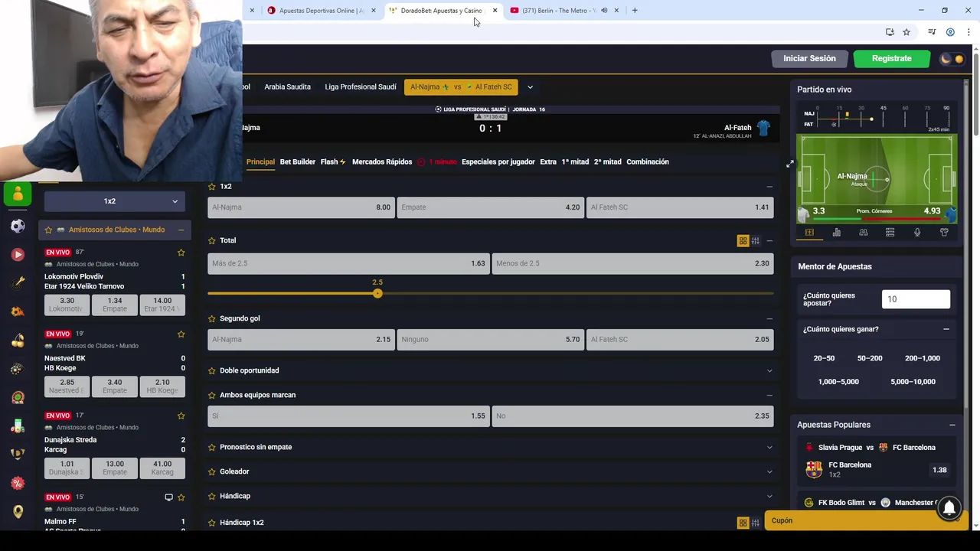Screen dimensions: 980x551
Task: Select the pitch view tab icon in live tracker
Action: click(x=809, y=233)
